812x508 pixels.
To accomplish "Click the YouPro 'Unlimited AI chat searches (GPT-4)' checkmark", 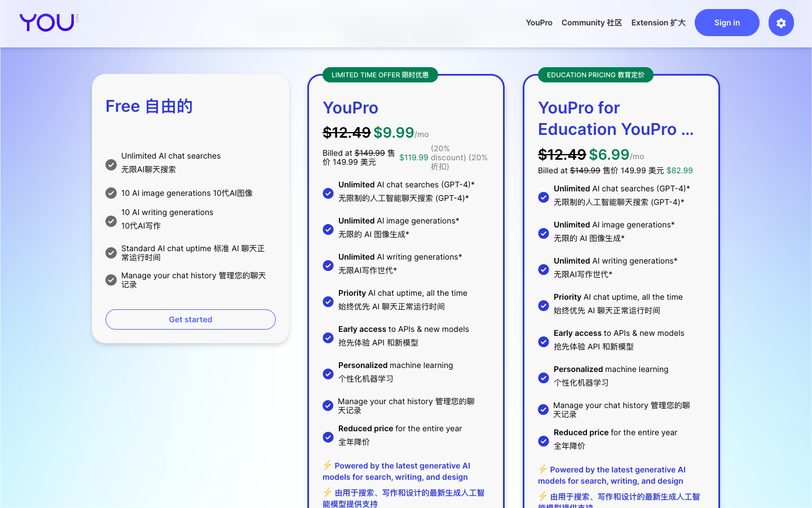I will [328, 194].
